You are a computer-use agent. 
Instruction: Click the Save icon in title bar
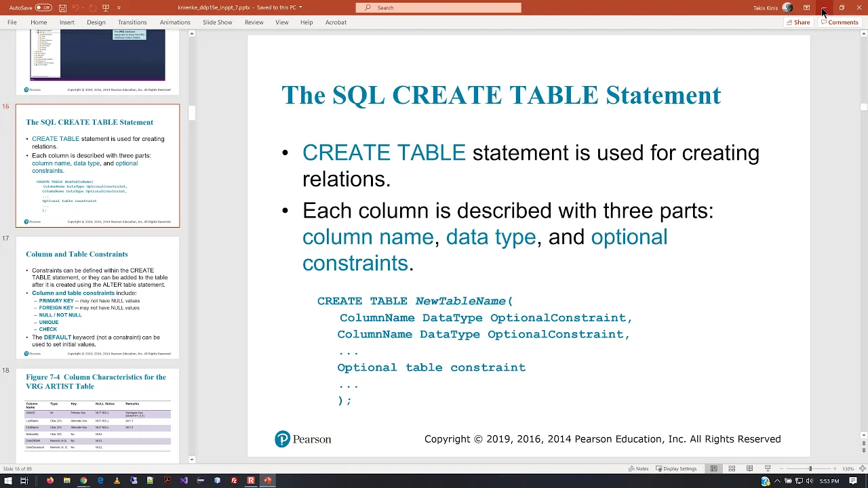click(x=62, y=7)
